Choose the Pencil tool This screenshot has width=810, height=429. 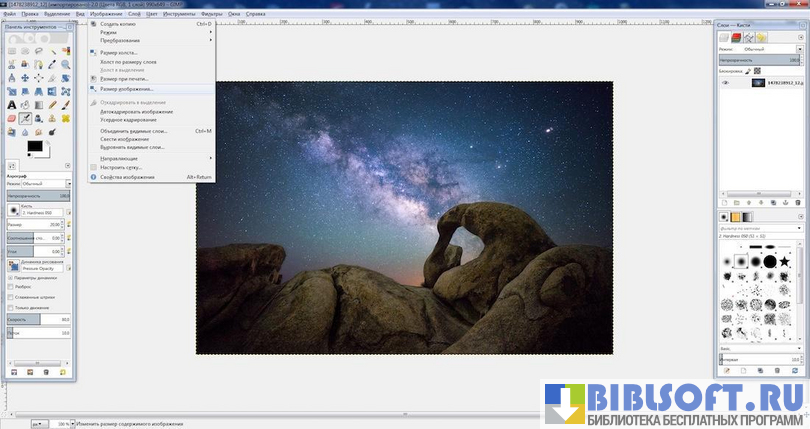tap(53, 104)
